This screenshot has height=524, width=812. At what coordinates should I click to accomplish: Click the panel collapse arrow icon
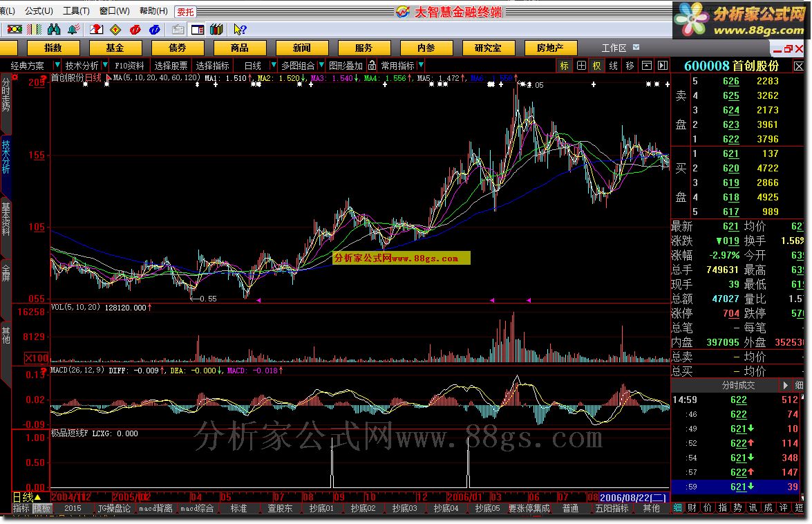pyautogui.click(x=663, y=66)
